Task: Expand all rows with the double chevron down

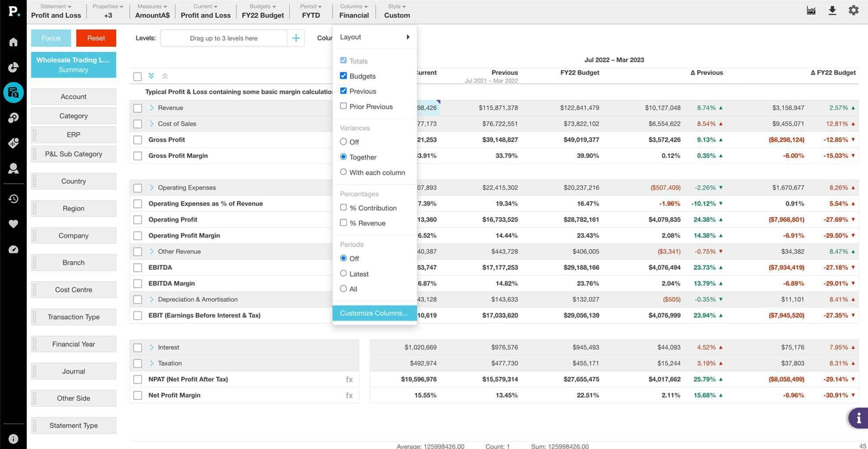Action: click(x=151, y=76)
